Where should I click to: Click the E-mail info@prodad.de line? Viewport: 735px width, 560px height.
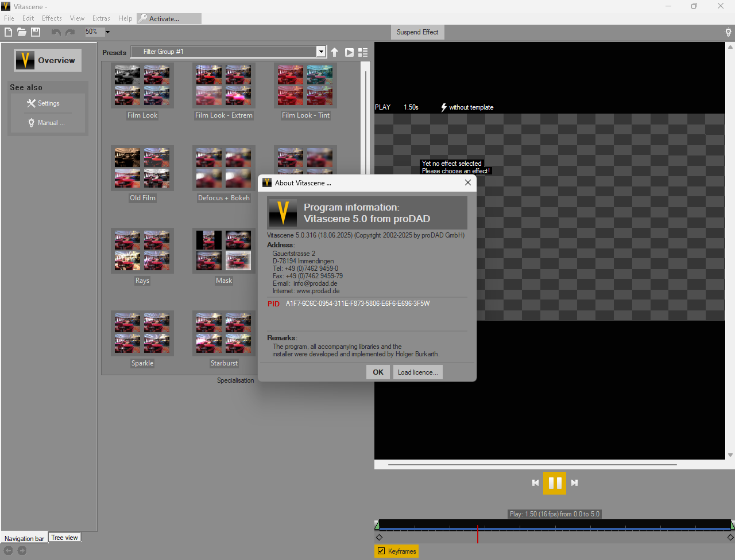point(305,283)
